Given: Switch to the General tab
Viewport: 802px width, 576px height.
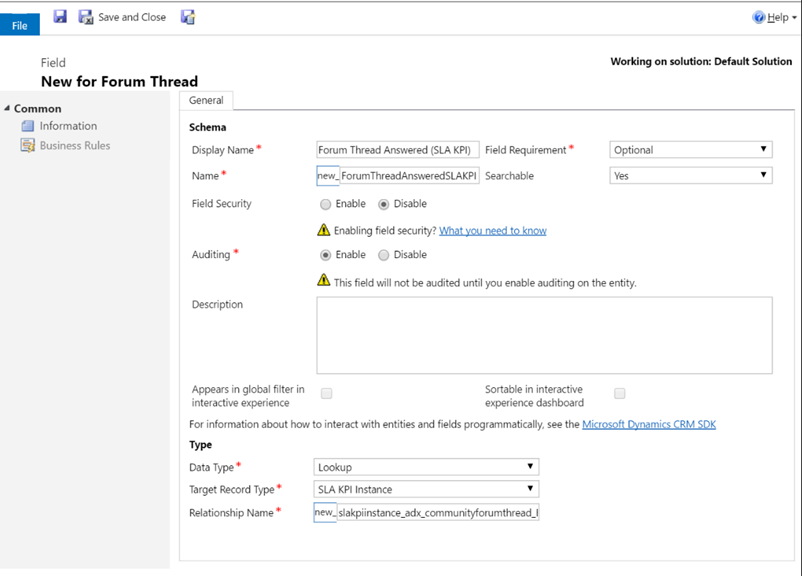Looking at the screenshot, I should coord(206,100).
